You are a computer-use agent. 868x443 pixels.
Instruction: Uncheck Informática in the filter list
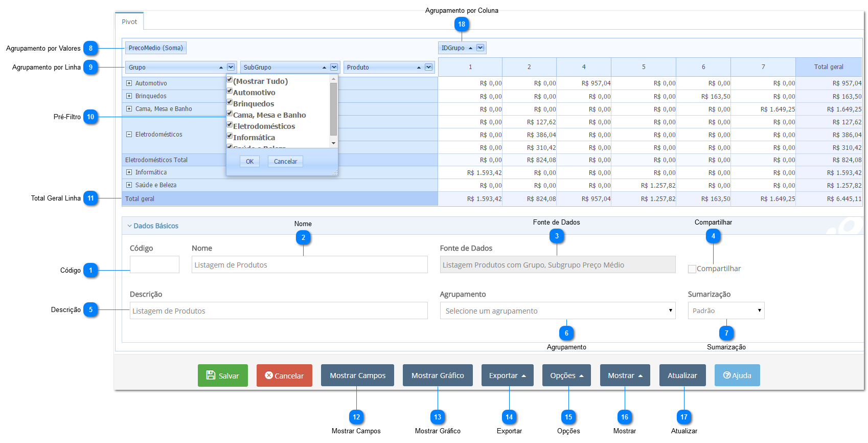[x=230, y=136]
